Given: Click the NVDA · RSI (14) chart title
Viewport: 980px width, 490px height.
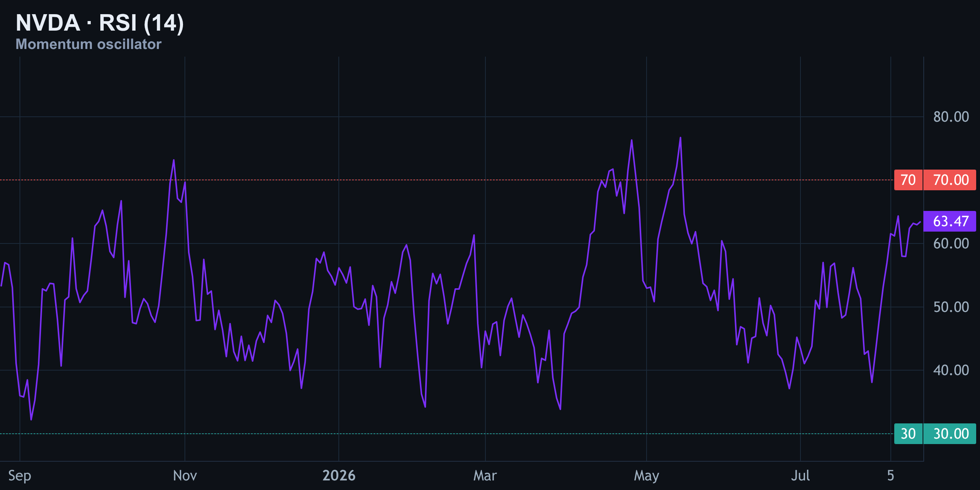Looking at the screenshot, I should [100, 23].
